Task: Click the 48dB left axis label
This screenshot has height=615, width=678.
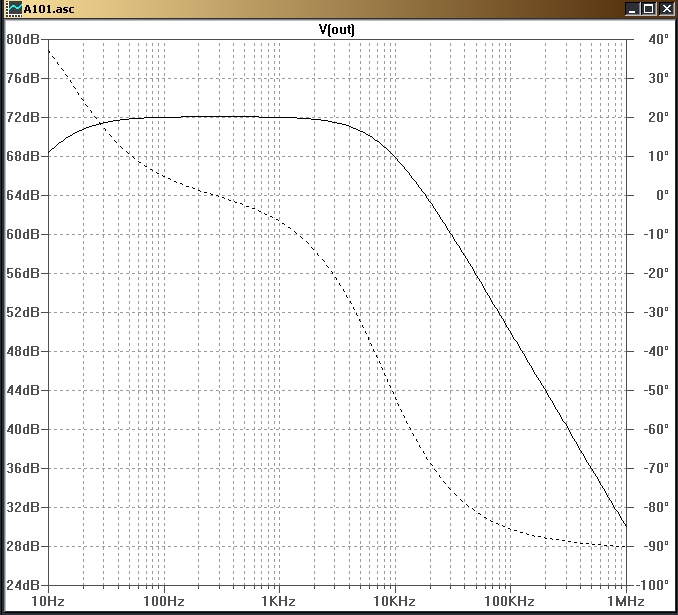Action: pyautogui.click(x=22, y=351)
